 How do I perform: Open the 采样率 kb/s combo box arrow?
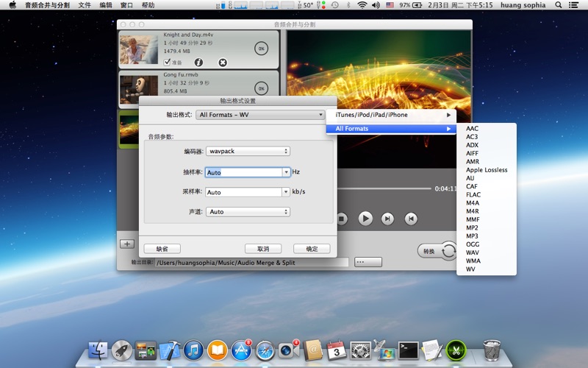(x=286, y=192)
